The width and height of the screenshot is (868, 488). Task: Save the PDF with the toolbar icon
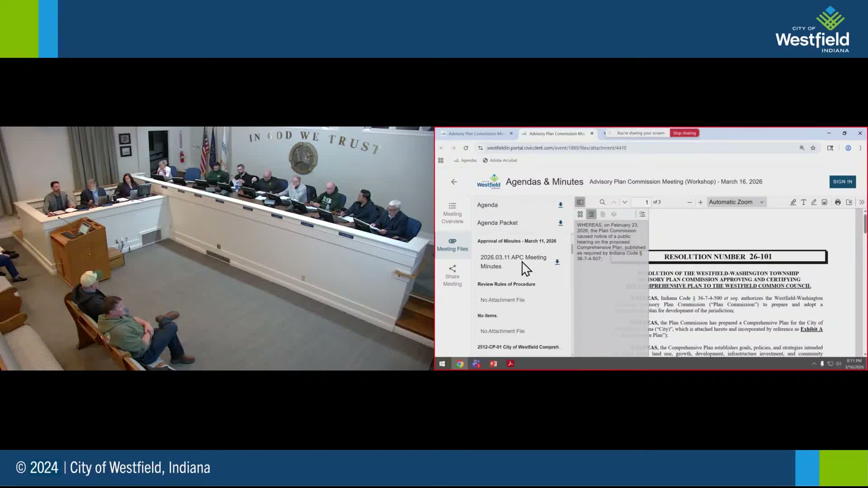tap(849, 202)
